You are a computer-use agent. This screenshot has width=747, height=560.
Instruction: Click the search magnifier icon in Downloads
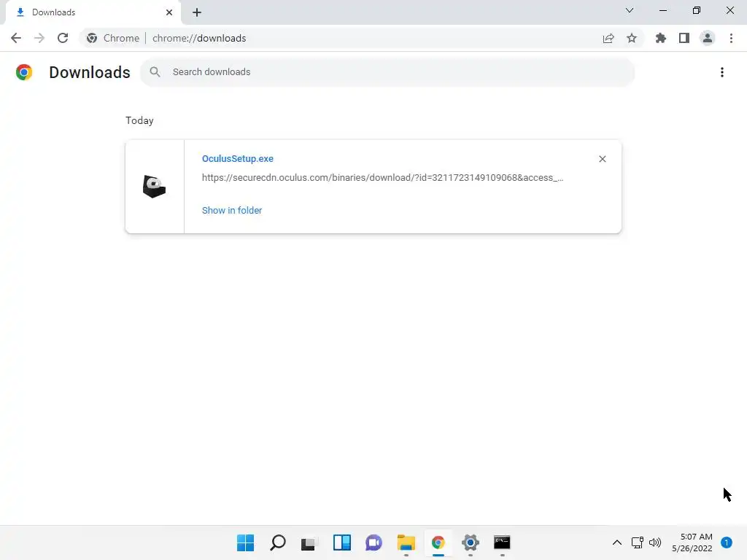(x=155, y=72)
